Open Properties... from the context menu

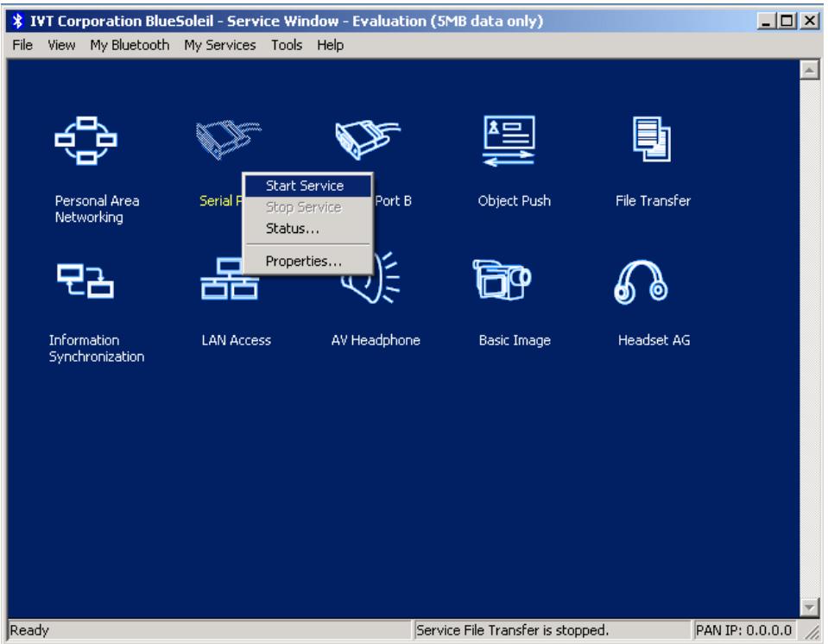[x=308, y=261]
